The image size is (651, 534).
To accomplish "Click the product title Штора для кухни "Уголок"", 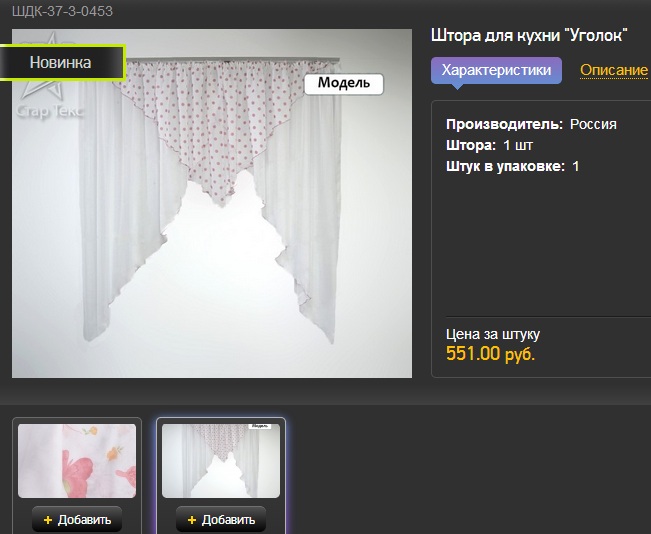I will (x=529, y=36).
